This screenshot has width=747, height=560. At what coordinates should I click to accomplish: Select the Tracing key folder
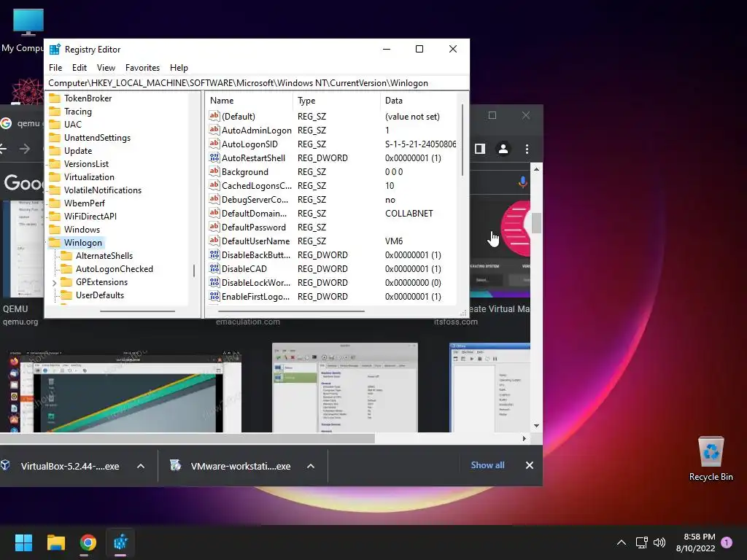pos(77,112)
